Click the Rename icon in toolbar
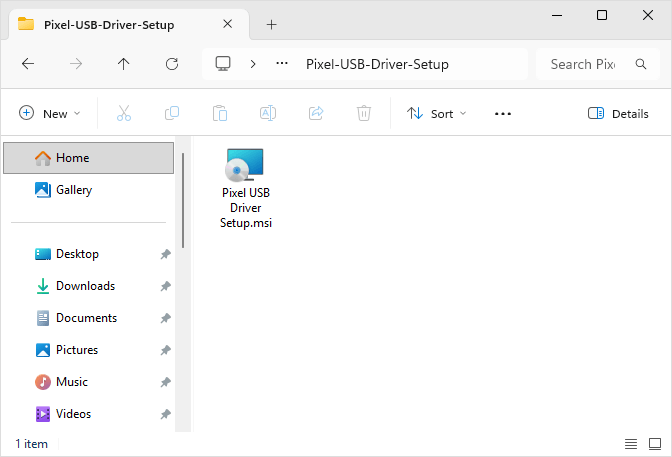This screenshot has width=672, height=457. [268, 114]
